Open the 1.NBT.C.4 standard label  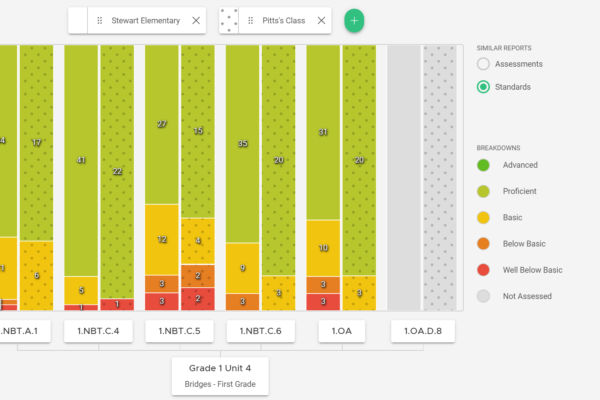point(98,331)
